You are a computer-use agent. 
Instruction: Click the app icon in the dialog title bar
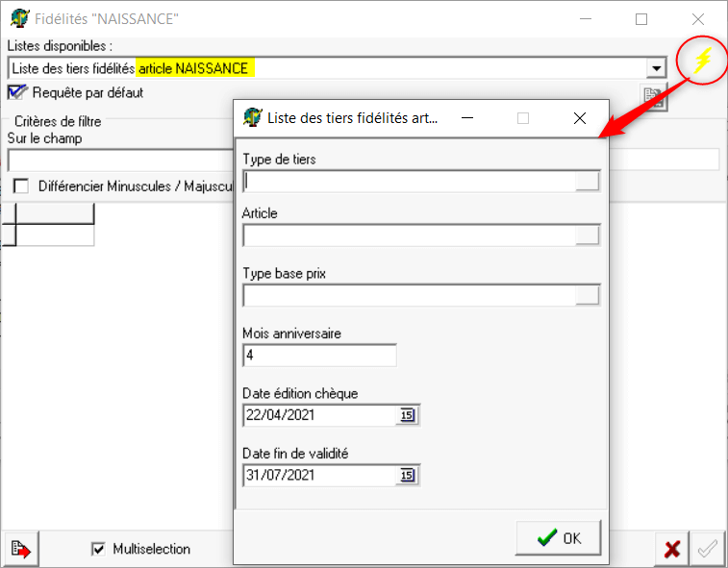tap(253, 118)
